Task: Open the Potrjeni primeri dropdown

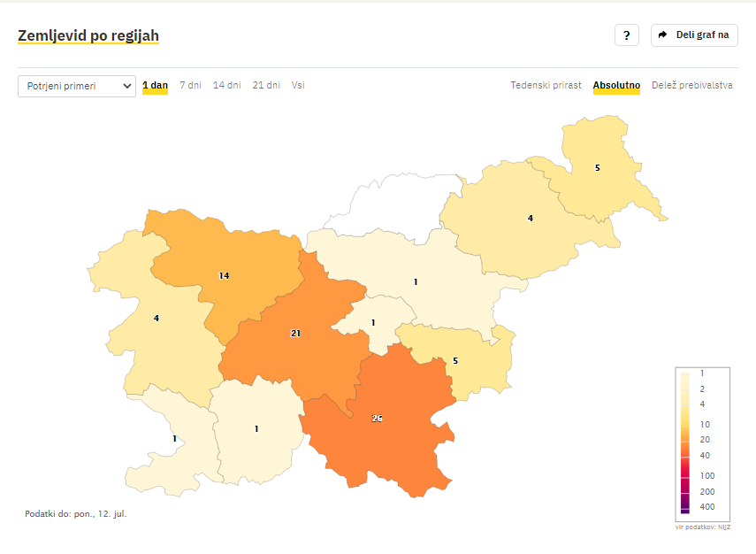Action: [77, 86]
